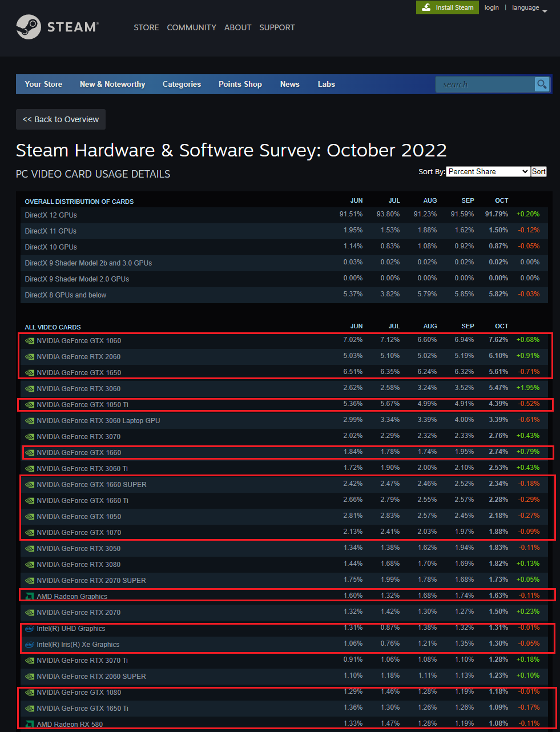Click NVIDIA GeForce RTX 2060 SUPER text
560x732 pixels.
(x=91, y=677)
